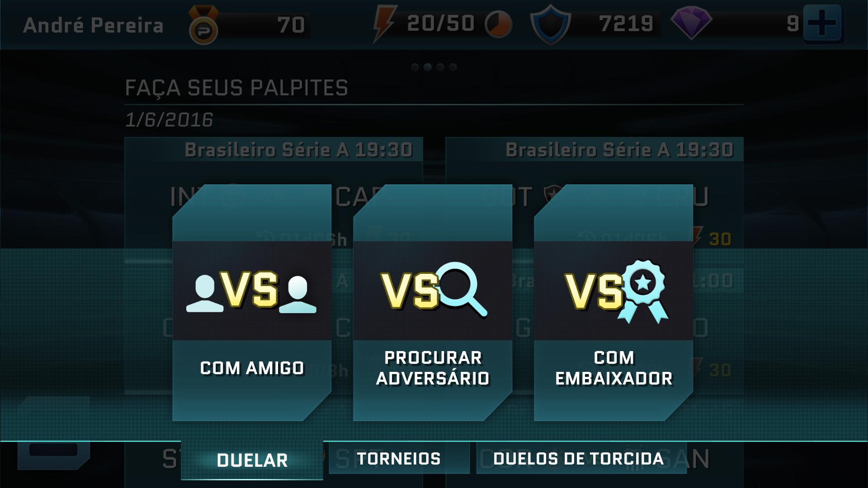Select the VS magnifying glass icon
This screenshot has height=488, width=868.
pos(433,290)
